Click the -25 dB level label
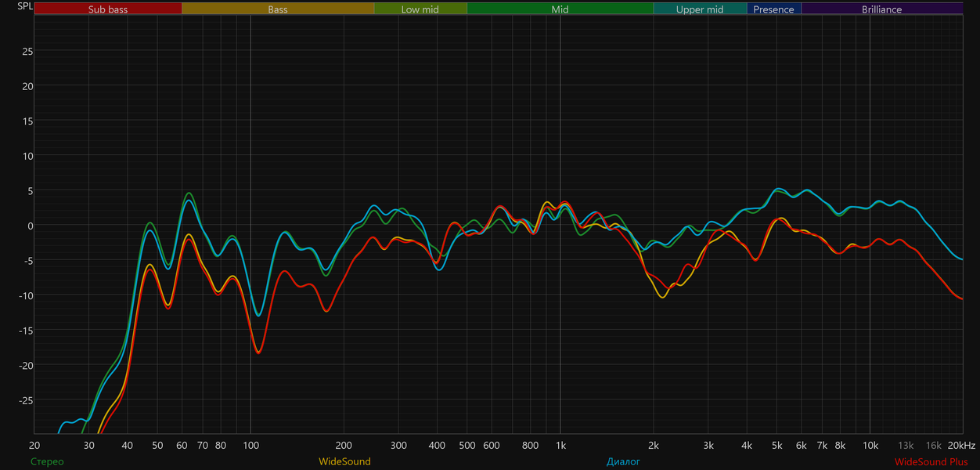This screenshot has height=470, width=980. (x=26, y=400)
